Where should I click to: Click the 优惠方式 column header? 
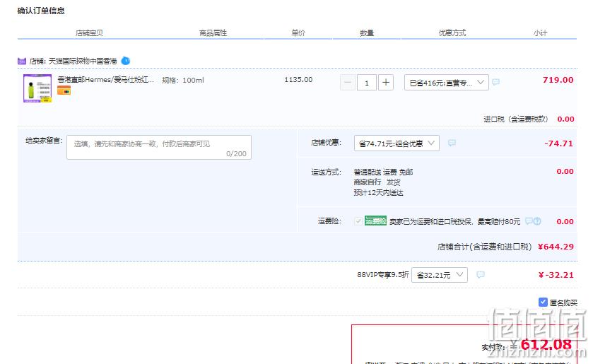[x=452, y=33]
